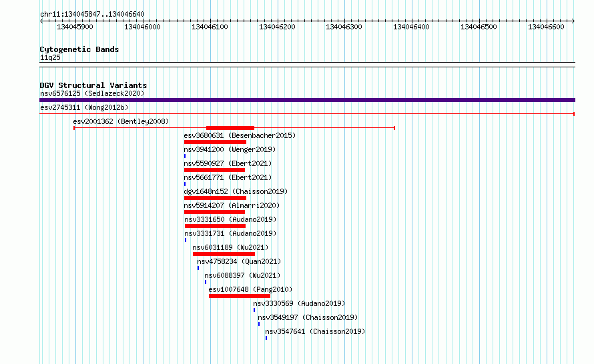The height and width of the screenshot is (364, 594).
Task: Open nsv3941200 (Wenger2019) variant label
Action: pyautogui.click(x=230, y=149)
